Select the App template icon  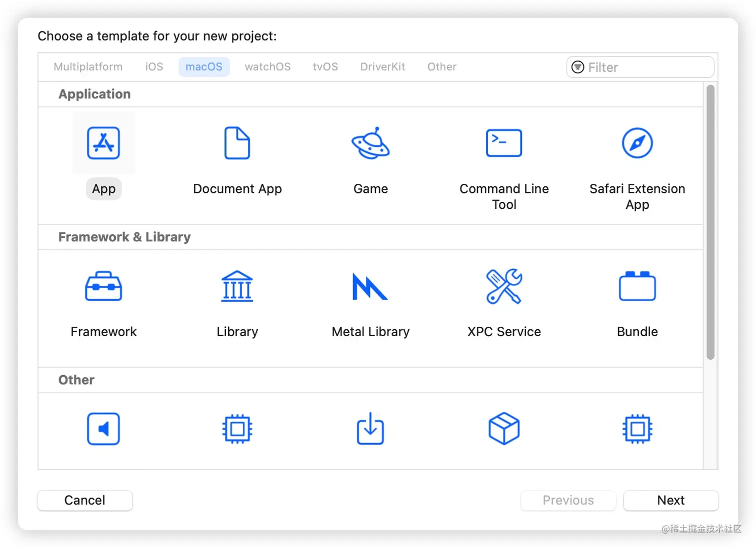[103, 143]
